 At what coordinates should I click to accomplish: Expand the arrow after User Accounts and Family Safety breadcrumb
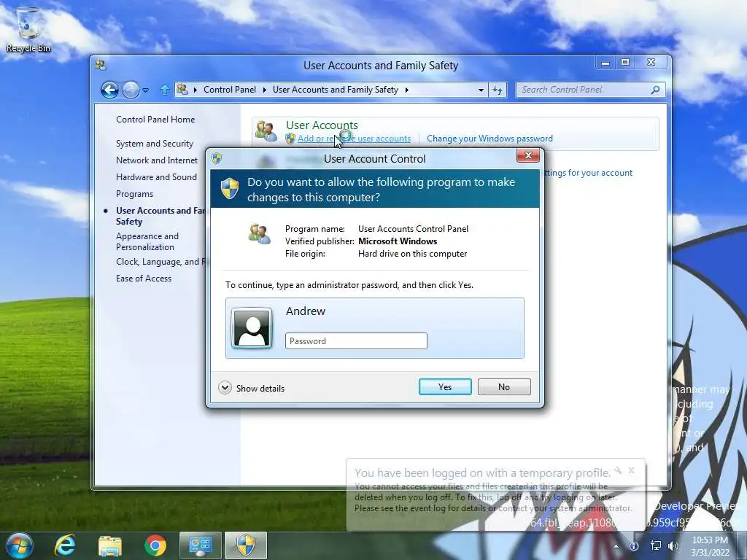tap(406, 90)
